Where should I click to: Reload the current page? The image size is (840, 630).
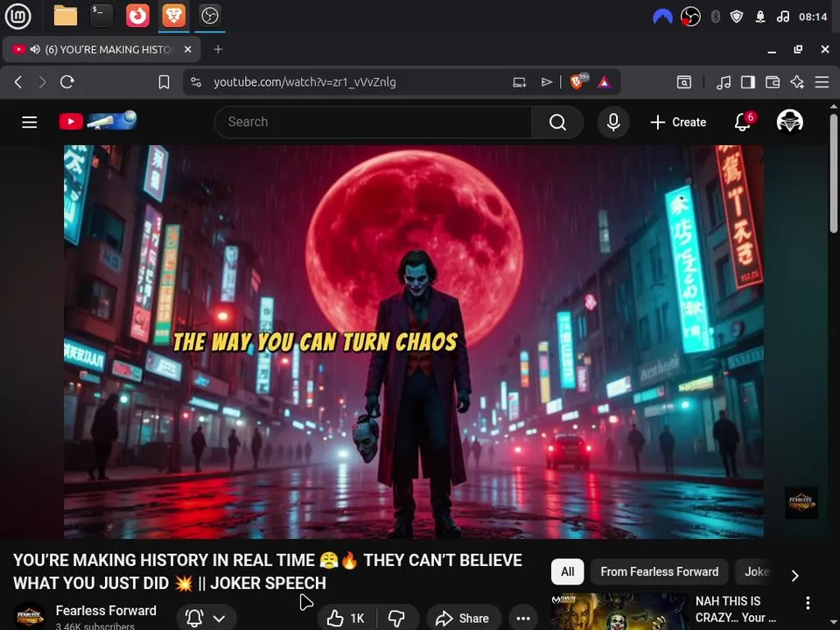coord(67,82)
